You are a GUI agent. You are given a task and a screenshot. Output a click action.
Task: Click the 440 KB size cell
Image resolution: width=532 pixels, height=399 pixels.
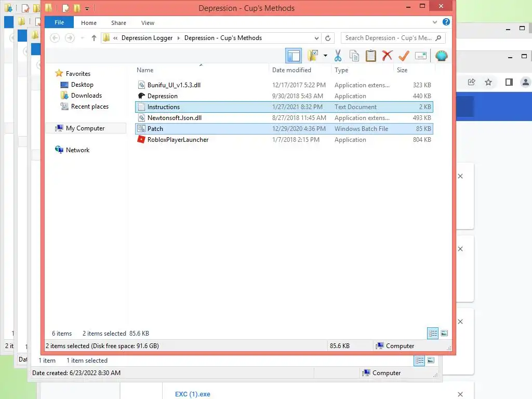pyautogui.click(x=422, y=96)
